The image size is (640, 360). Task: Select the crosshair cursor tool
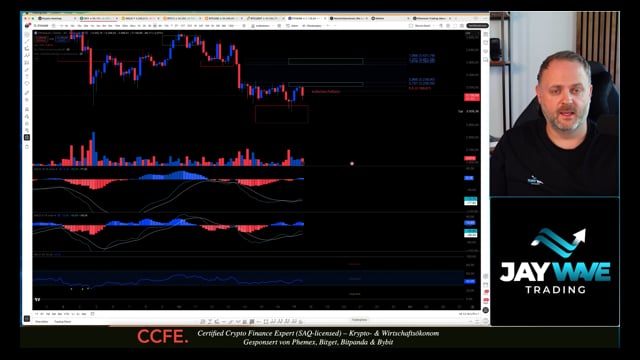click(x=27, y=34)
